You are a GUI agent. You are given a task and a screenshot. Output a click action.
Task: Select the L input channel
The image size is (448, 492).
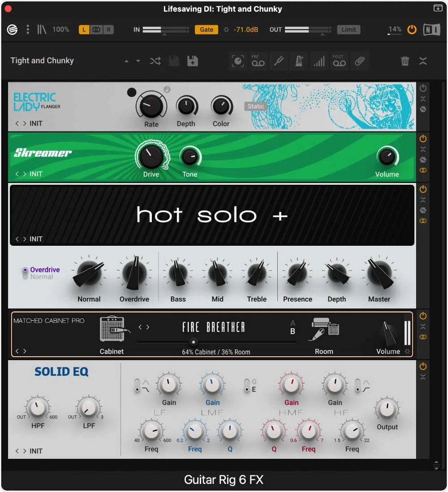pos(84,30)
